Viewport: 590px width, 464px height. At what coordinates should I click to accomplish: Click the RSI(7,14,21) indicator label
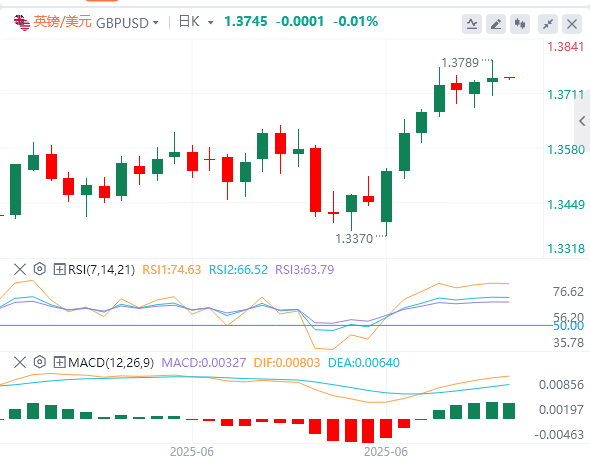tap(101, 270)
